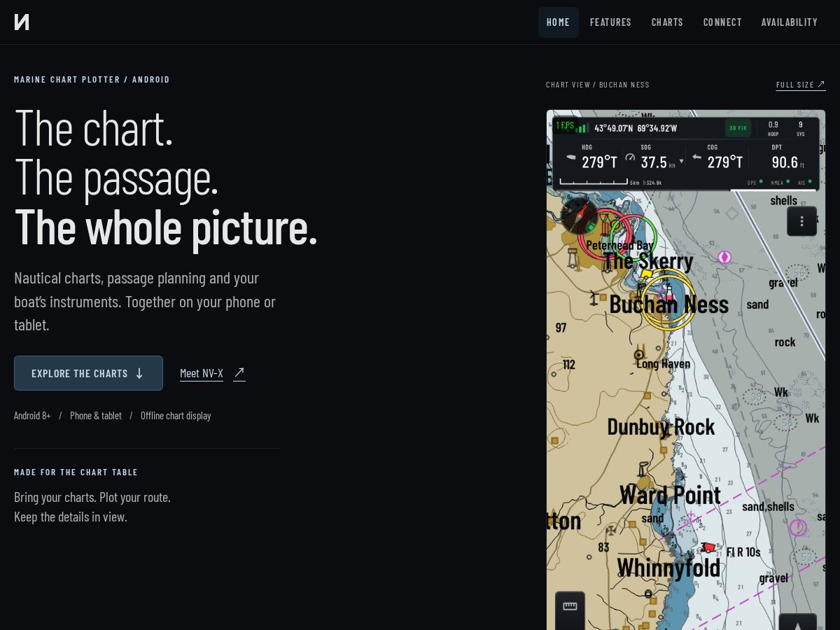Click the chart preview thumbnail at Buchan Ness

pos(686,370)
